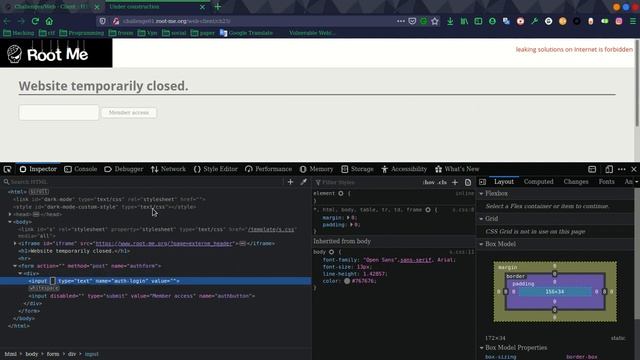Viewport: 640px width, 360px height.
Task: Bookmark this page with the star icon
Action: pos(435,21)
